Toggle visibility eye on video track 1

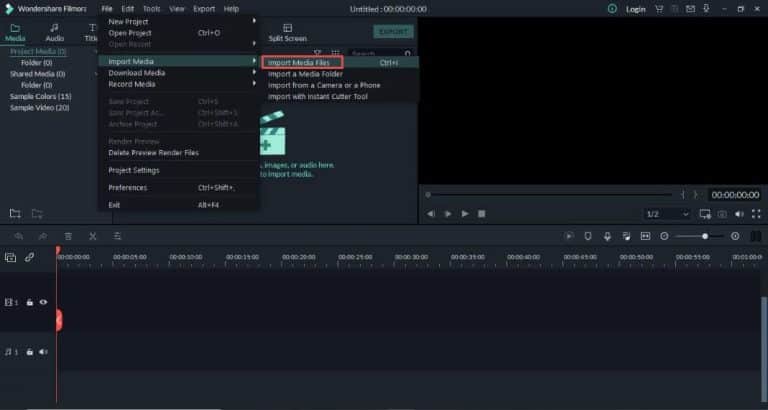tap(43, 302)
